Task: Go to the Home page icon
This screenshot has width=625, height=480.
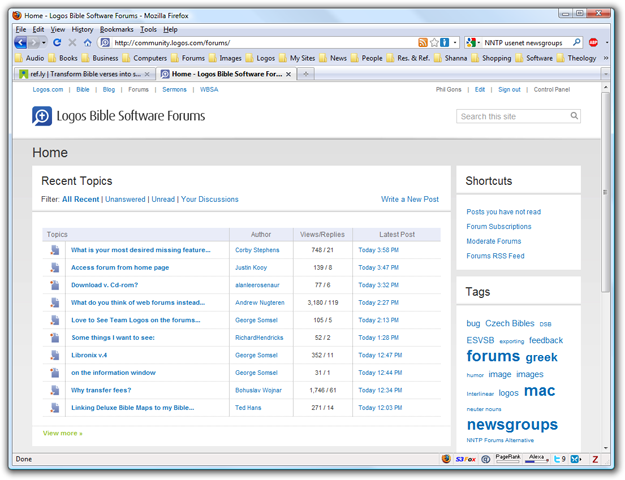Action: 88,42
